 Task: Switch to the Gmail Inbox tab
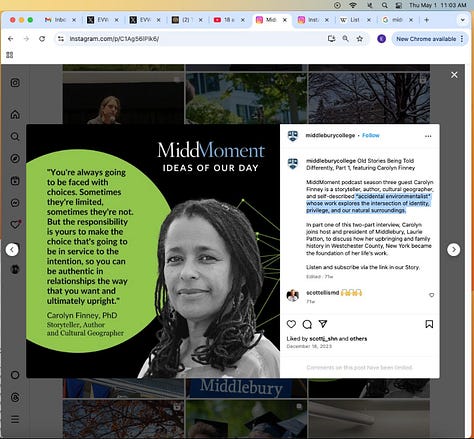point(60,20)
